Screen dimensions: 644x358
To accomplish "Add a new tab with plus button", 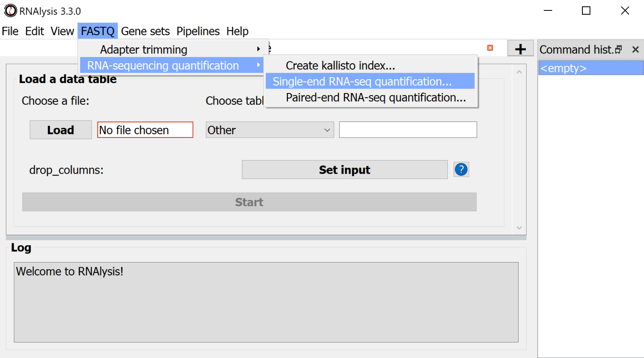I will 520,49.
